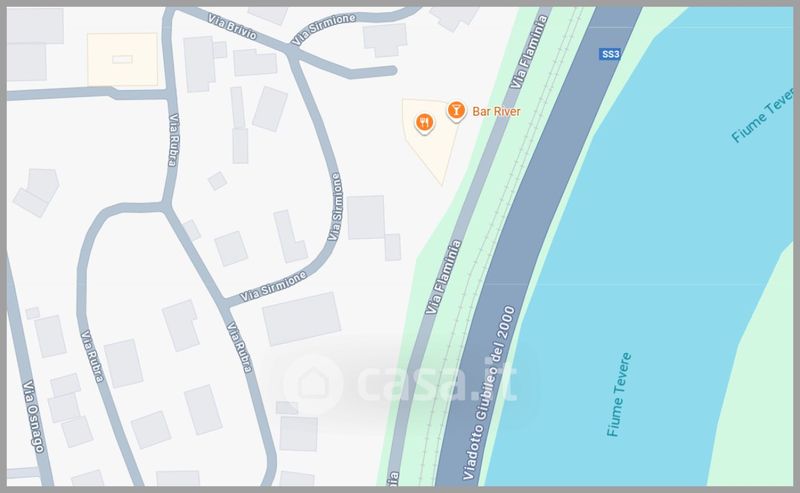Click the beige highlighted building at the top left
This screenshot has height=493, width=800.
[122, 59]
